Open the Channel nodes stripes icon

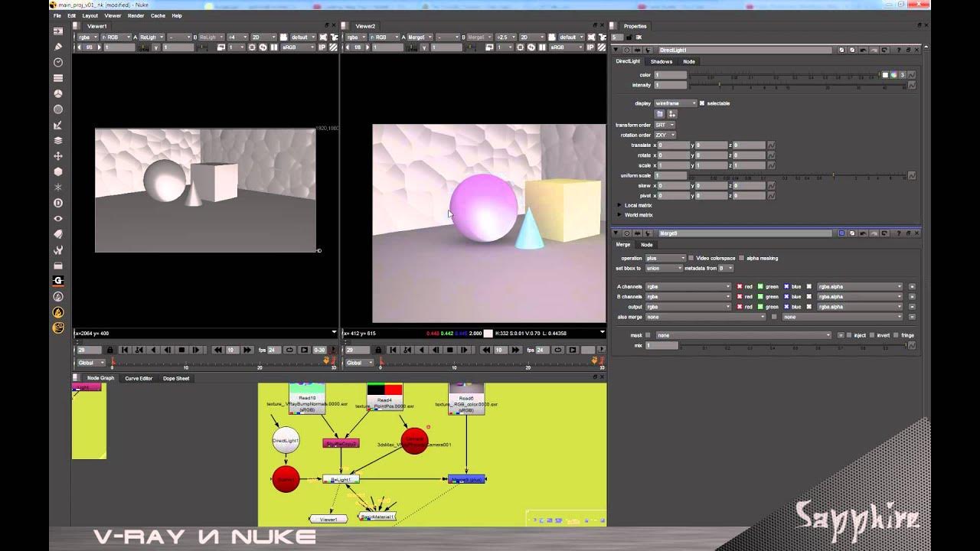coord(58,78)
